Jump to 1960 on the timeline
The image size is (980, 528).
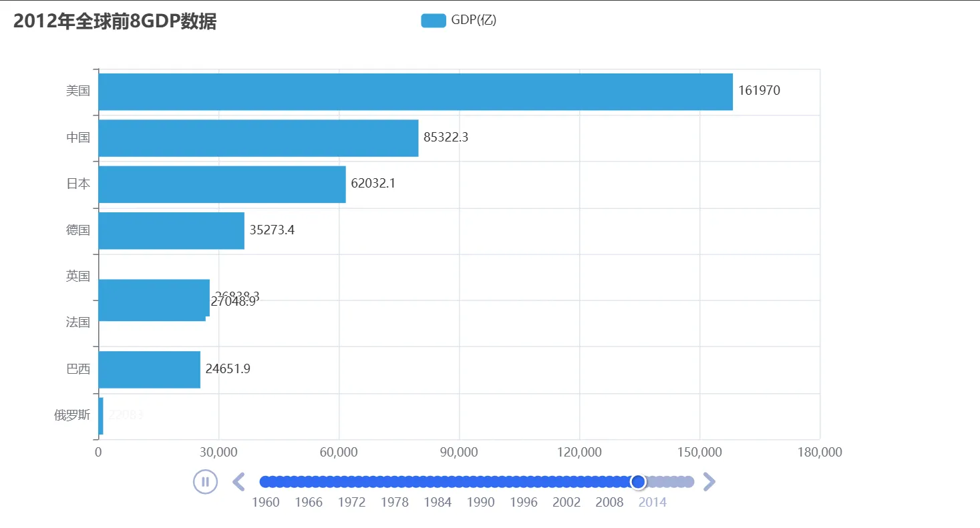pyautogui.click(x=266, y=502)
